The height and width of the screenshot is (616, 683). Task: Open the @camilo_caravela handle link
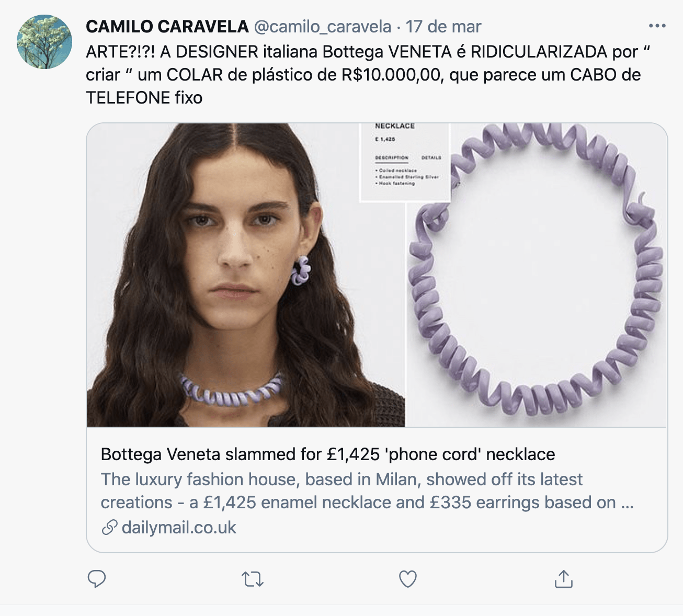323,27
